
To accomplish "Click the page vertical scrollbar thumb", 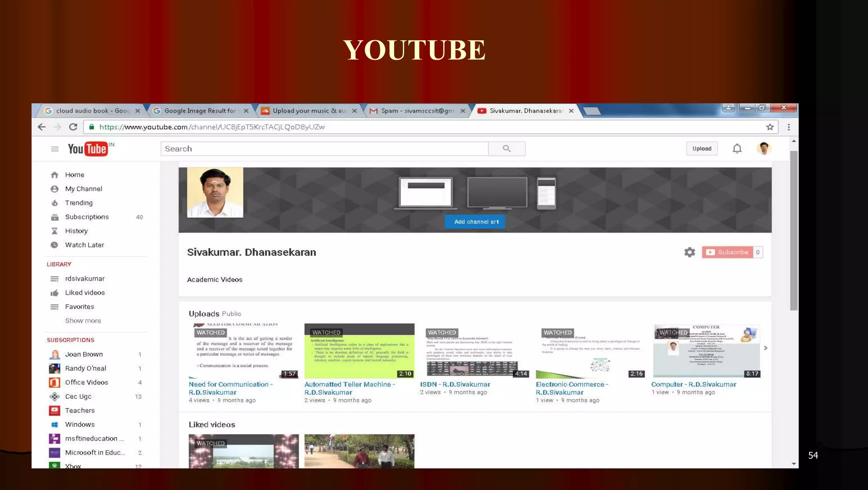I will 794,230.
